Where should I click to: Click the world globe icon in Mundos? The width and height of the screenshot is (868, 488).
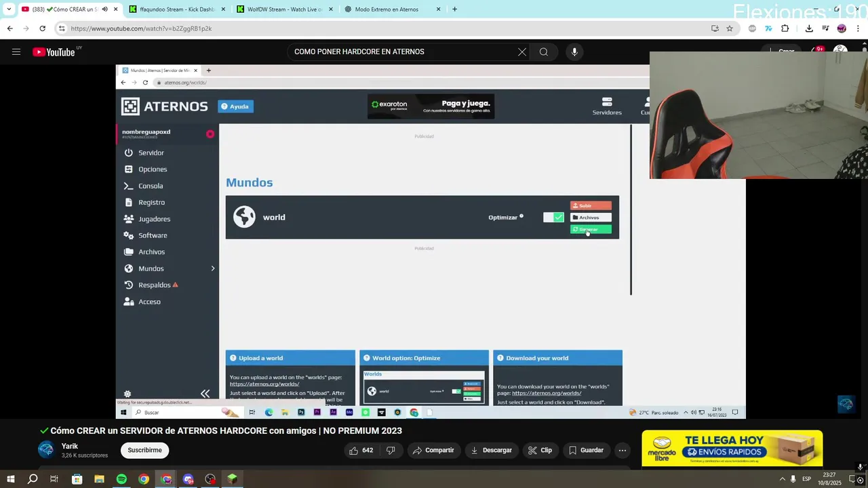point(244,217)
